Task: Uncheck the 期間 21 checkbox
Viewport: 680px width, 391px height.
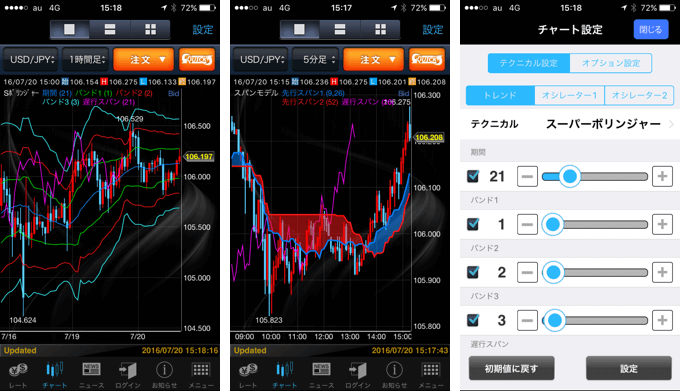Action: (x=473, y=176)
